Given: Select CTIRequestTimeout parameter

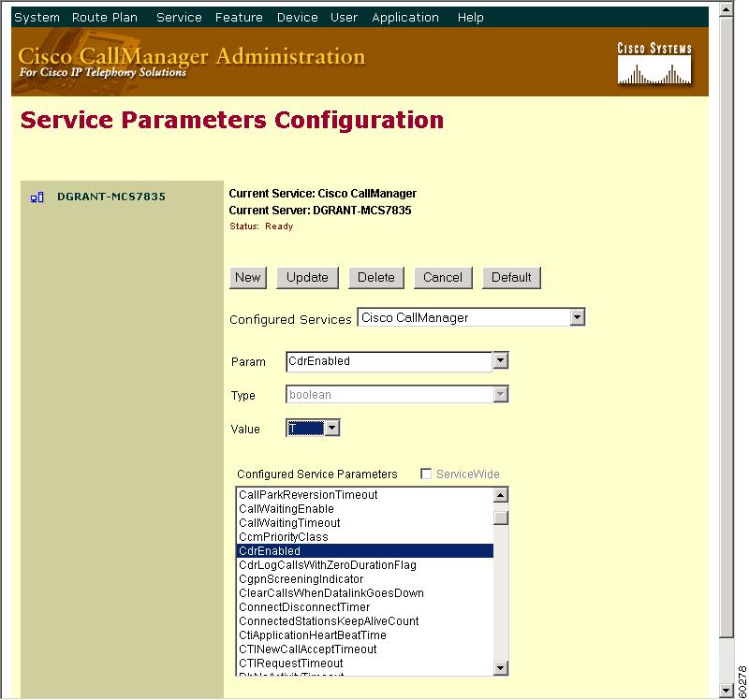Looking at the screenshot, I should point(364,664).
